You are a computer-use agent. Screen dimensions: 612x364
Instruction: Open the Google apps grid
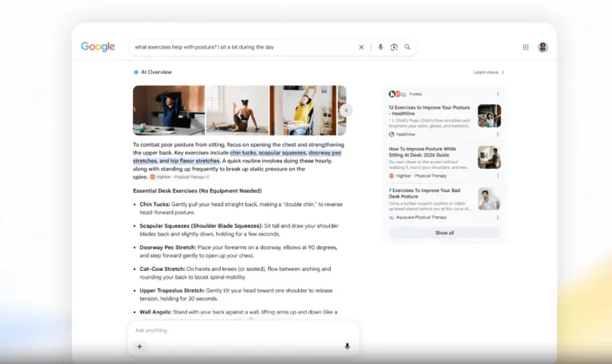click(526, 47)
